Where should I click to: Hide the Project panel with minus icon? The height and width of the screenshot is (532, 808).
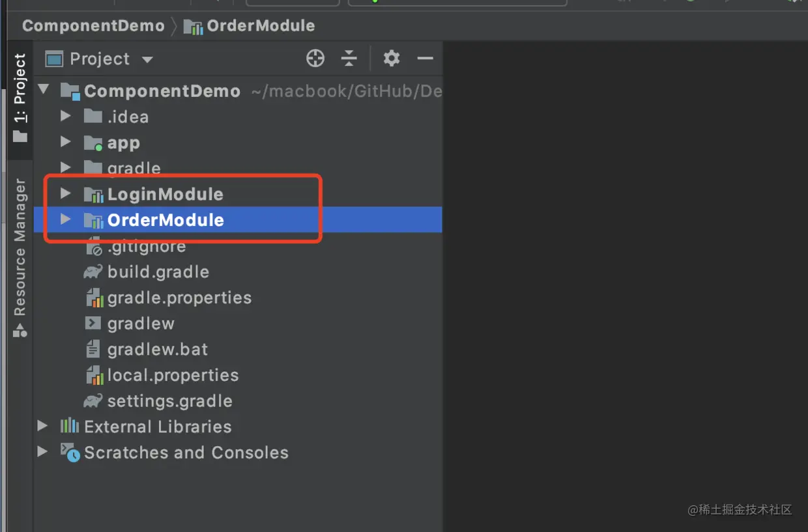(425, 59)
